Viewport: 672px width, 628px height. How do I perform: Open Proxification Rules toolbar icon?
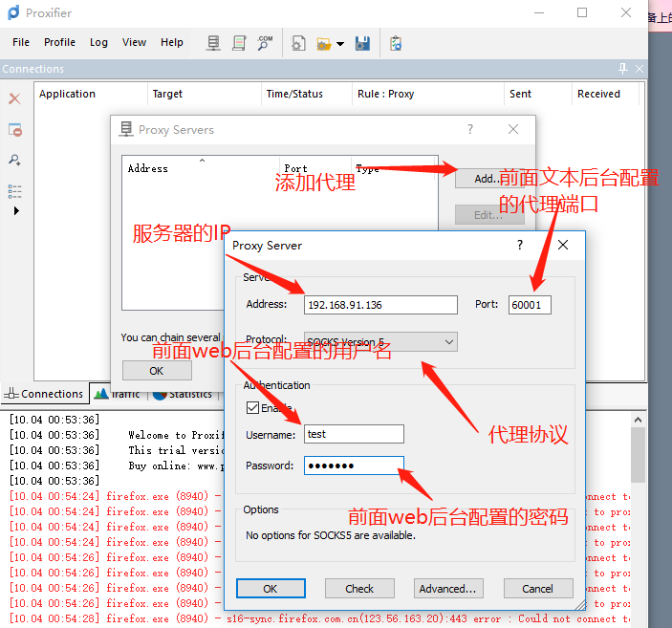(239, 43)
